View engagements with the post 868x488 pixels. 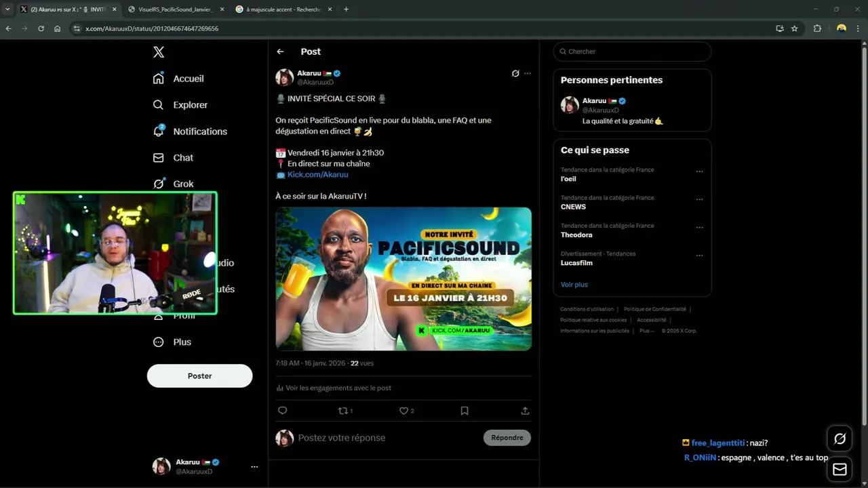coord(334,388)
